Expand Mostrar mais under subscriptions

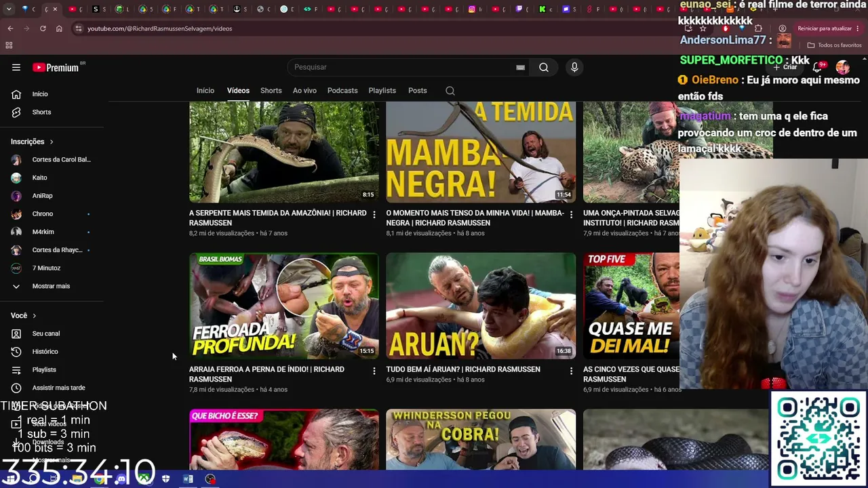click(52, 286)
